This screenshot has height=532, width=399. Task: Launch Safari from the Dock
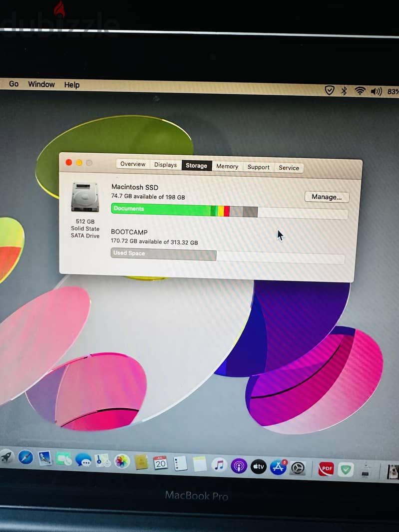click(x=26, y=457)
